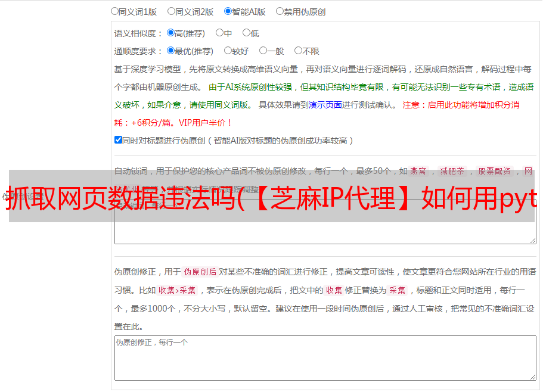Image resolution: width=543 pixels, height=392 pixels.
Task: Select the 同义词1版 radio option
Action: click(115, 11)
